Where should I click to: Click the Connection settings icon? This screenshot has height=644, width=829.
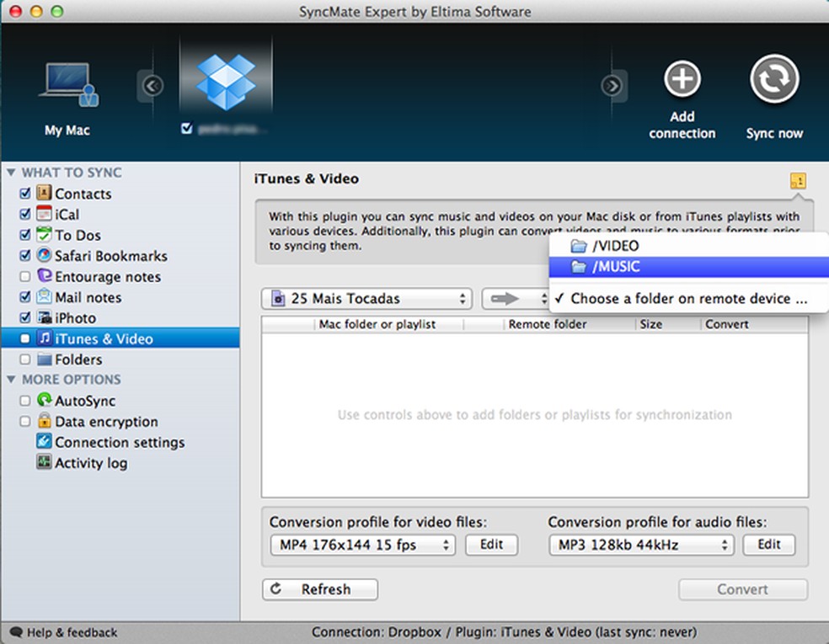click(44, 441)
